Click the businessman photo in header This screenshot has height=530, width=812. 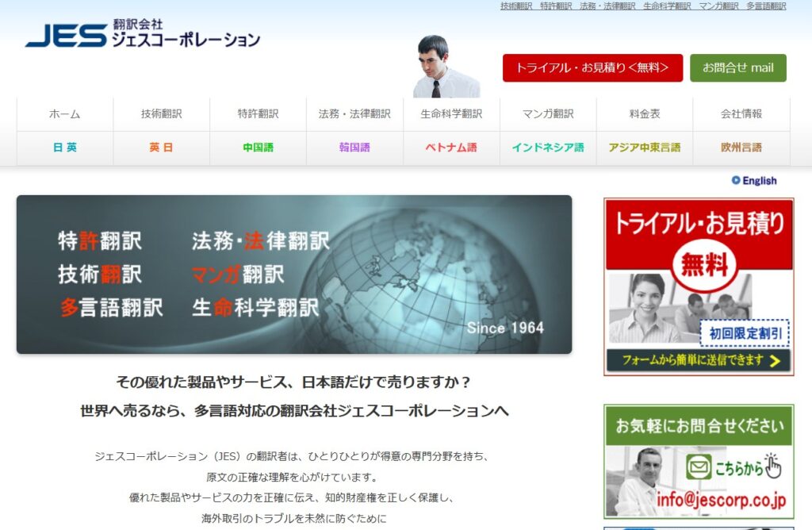click(x=446, y=67)
